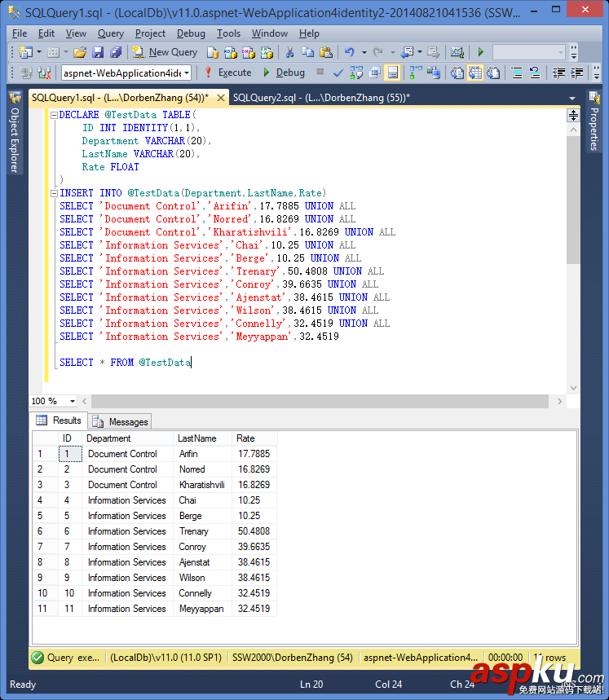Screen dimensions: 609x700
Task: Toggle Include Actual Execution Plan
Action: tap(416, 73)
